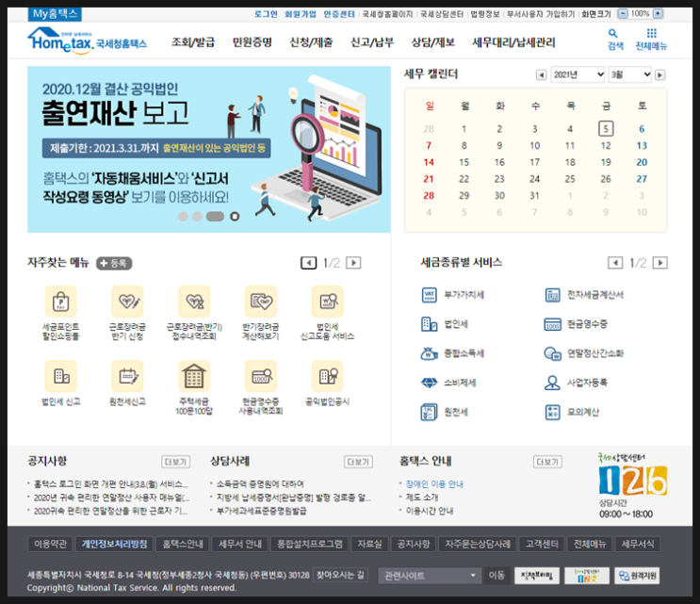
Task: Open 주택세금 100문100답 icon
Action: point(194,376)
